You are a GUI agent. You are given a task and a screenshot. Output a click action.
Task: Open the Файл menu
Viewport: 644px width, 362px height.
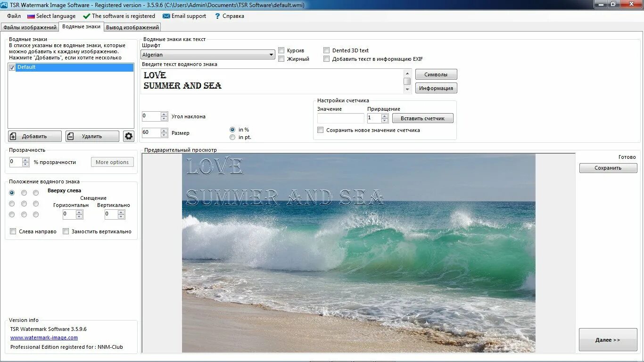[x=14, y=16]
